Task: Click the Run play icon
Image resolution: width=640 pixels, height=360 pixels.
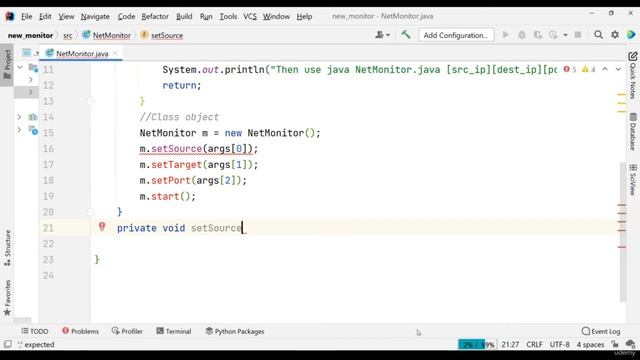Action: 505,35
